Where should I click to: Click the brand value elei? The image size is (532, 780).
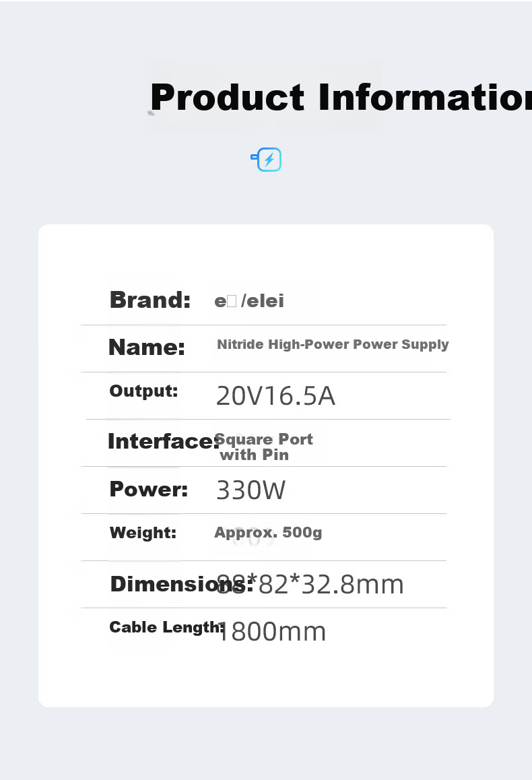(249, 301)
